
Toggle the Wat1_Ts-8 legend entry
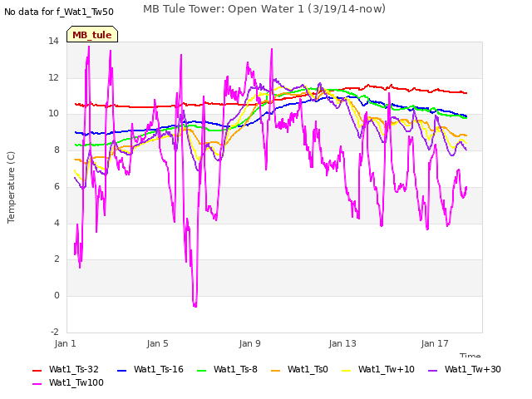227,369
